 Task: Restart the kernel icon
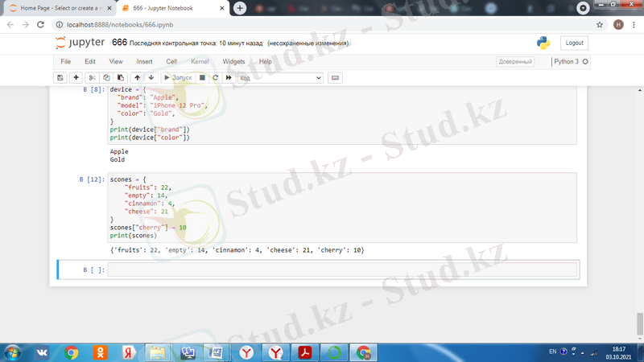(x=215, y=77)
